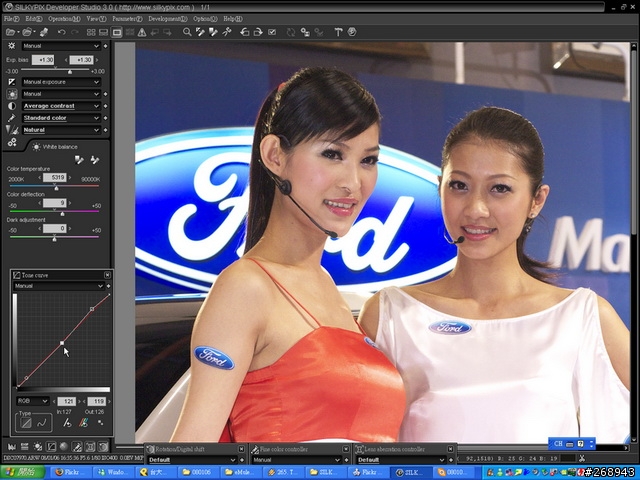
Task: Open the Option menu
Action: [x=205, y=19]
